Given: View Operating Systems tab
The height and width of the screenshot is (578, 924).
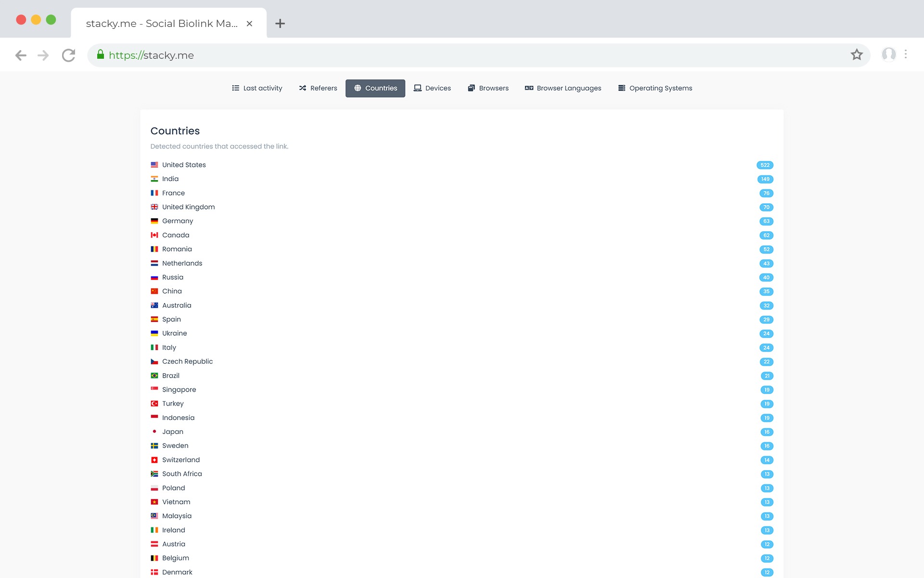Looking at the screenshot, I should [x=655, y=88].
